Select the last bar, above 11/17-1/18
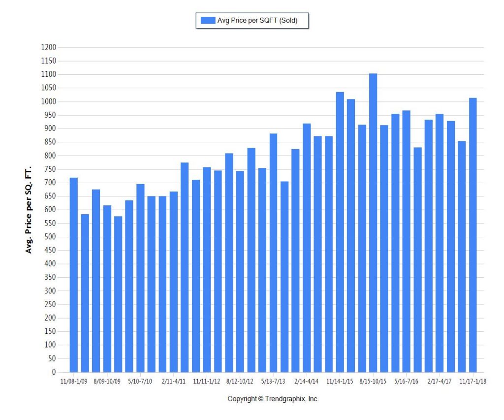The width and height of the screenshot is (504, 420). 473,235
